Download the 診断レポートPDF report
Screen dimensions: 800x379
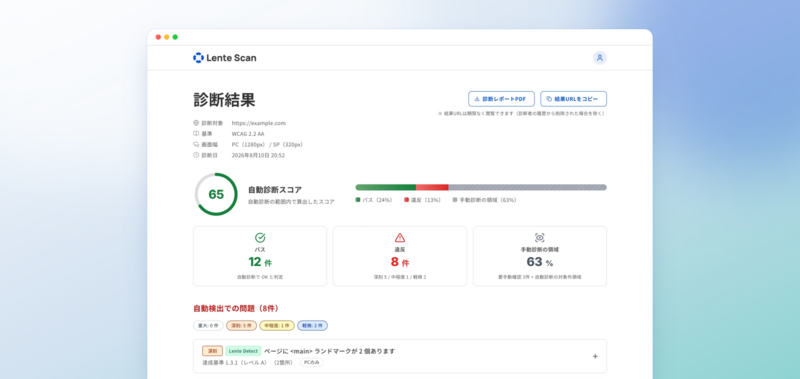coord(501,99)
